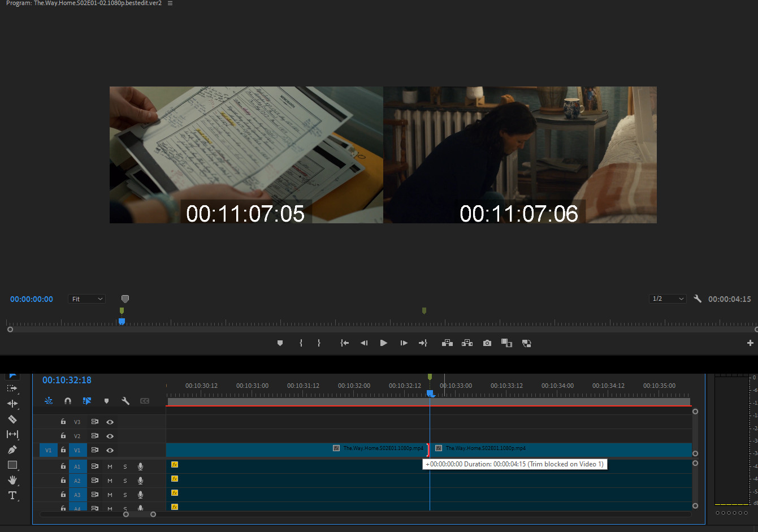Open the Fit zoom level dropdown

[87, 299]
